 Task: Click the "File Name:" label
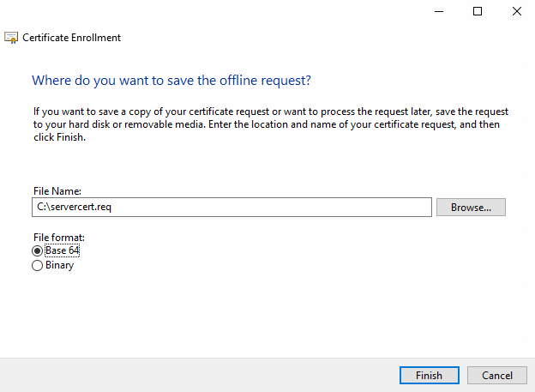[56, 191]
